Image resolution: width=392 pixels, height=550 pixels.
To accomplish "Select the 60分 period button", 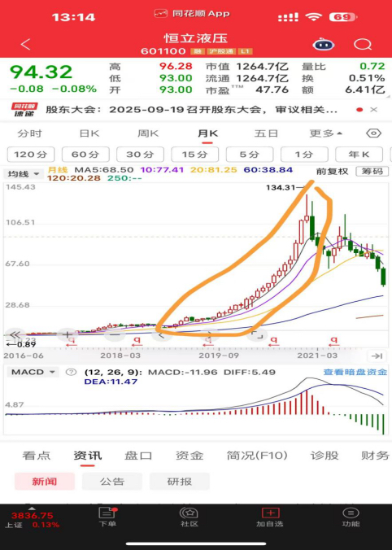I will [85, 155].
